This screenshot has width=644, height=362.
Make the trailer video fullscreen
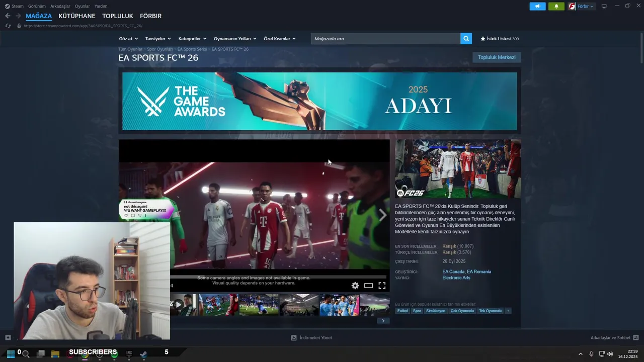tap(382, 286)
